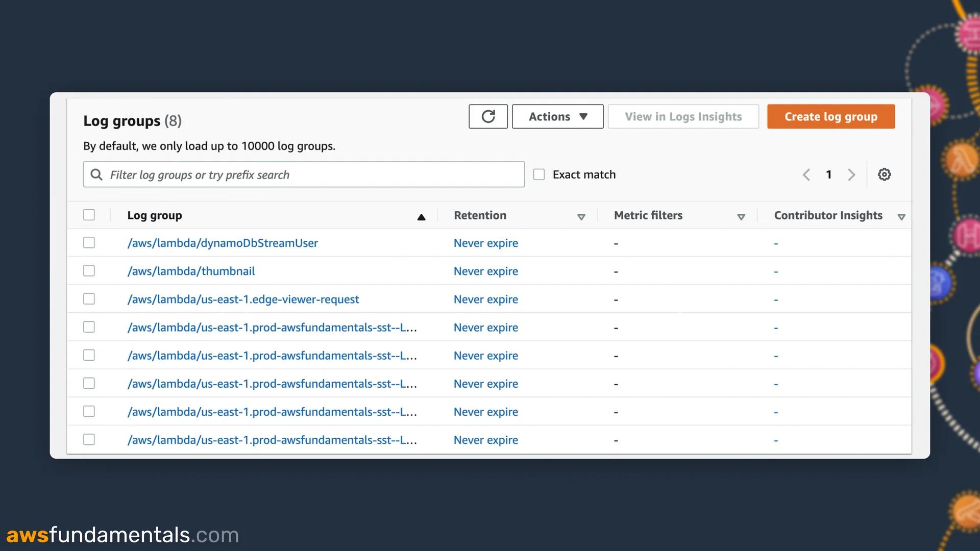Go to the previous page chevron
The width and height of the screenshot is (980, 551).
pyautogui.click(x=806, y=174)
